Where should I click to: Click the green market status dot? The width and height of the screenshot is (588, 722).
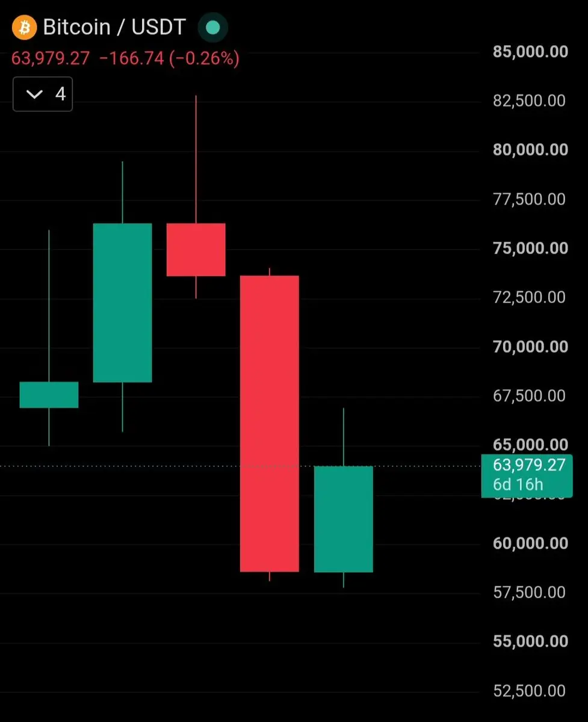pos(212,28)
